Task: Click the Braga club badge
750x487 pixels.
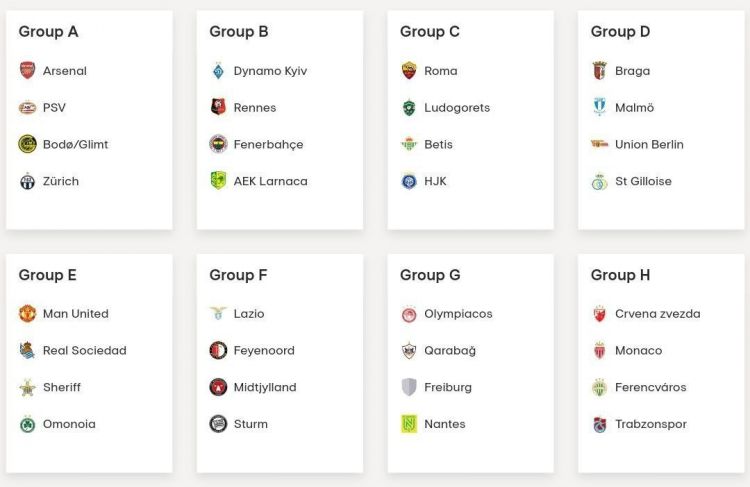Action: (x=600, y=71)
